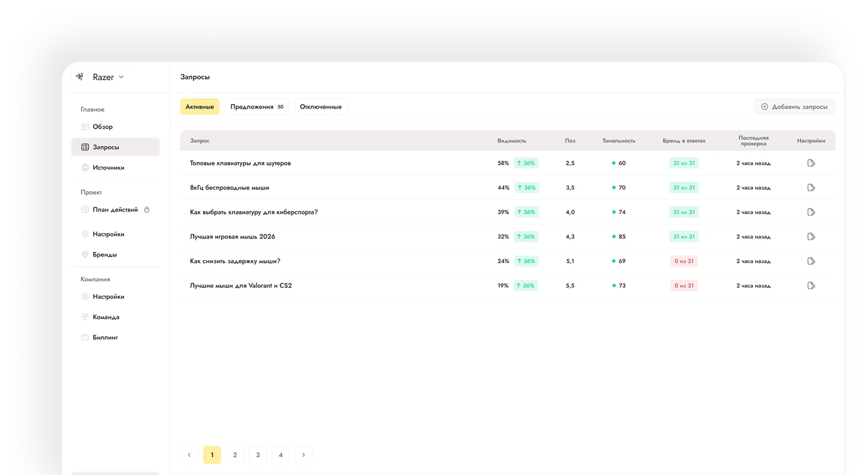Open План действий sidebar item
Viewport: 868px width, 475px height.
[x=115, y=210]
